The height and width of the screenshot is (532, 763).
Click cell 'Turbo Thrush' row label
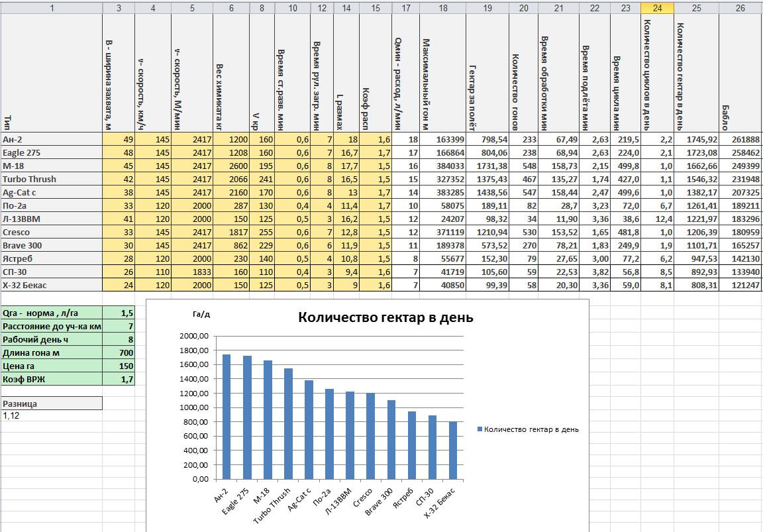[x=52, y=179]
